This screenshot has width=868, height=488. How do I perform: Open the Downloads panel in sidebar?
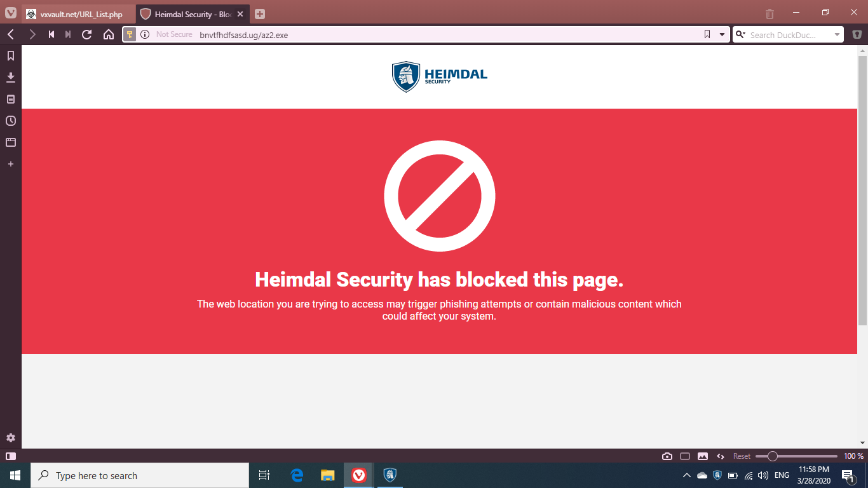click(x=11, y=78)
